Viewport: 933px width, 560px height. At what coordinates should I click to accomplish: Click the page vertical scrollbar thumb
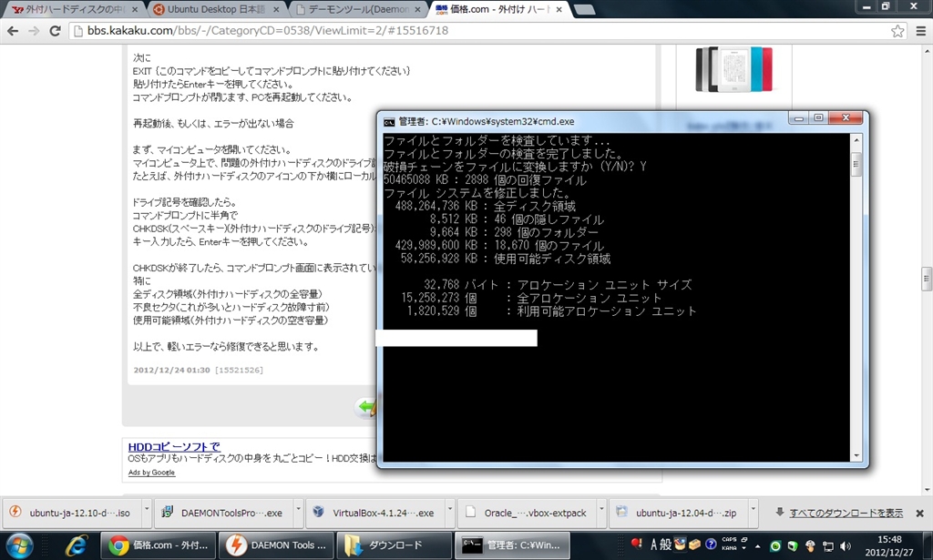point(927,279)
